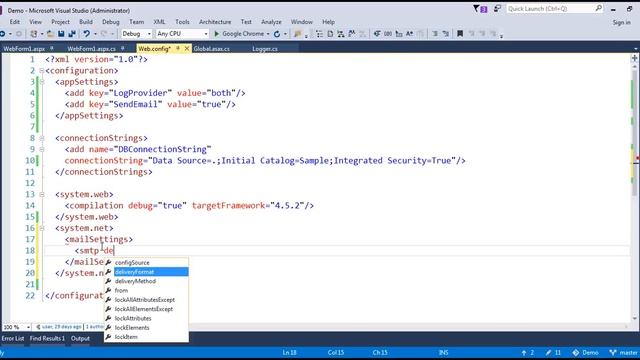Open the solution configurations Debug dropdown

coord(136,34)
